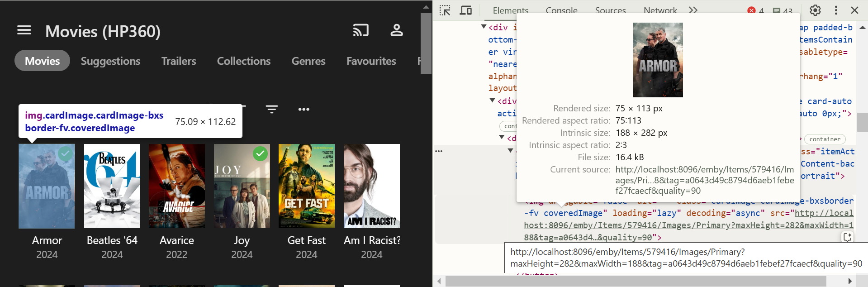This screenshot has height=287, width=868.
Task: Toggle the device toolbar icon
Action: pyautogui.click(x=466, y=10)
